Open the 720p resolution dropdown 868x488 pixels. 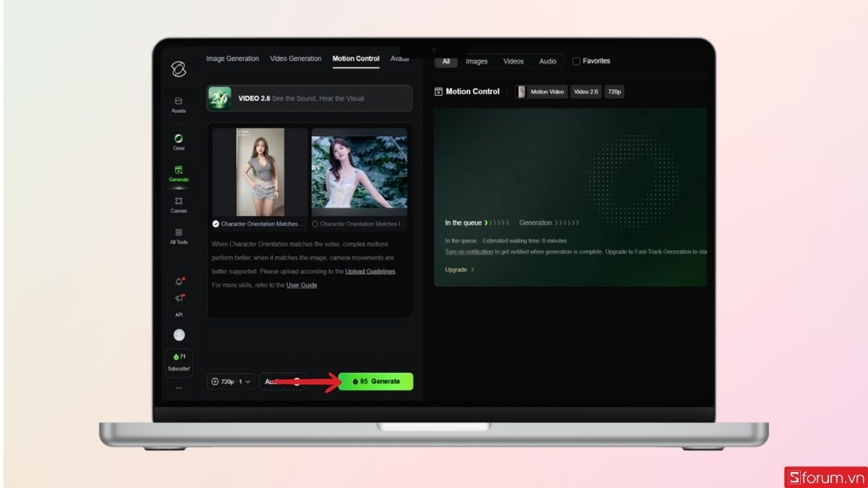click(231, 381)
